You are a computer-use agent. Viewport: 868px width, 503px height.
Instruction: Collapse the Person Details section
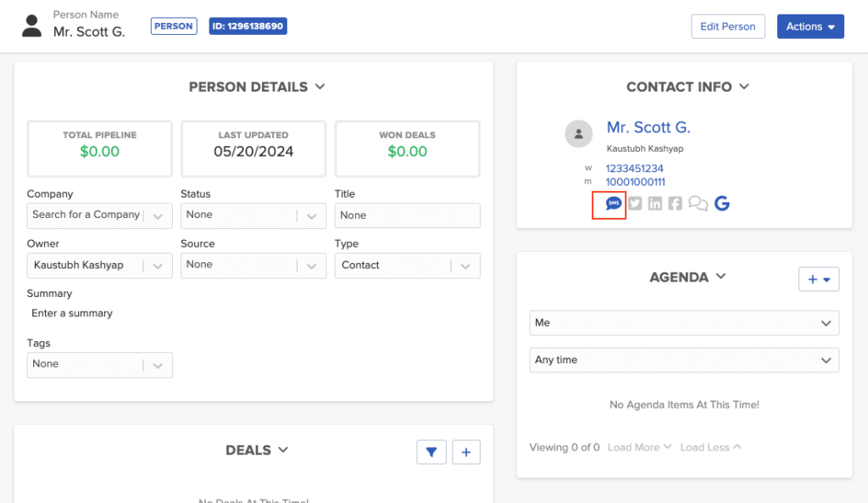click(320, 87)
